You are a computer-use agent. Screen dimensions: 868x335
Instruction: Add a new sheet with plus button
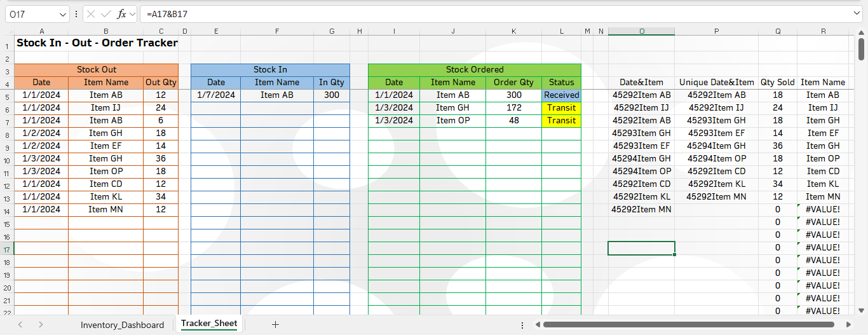point(275,324)
